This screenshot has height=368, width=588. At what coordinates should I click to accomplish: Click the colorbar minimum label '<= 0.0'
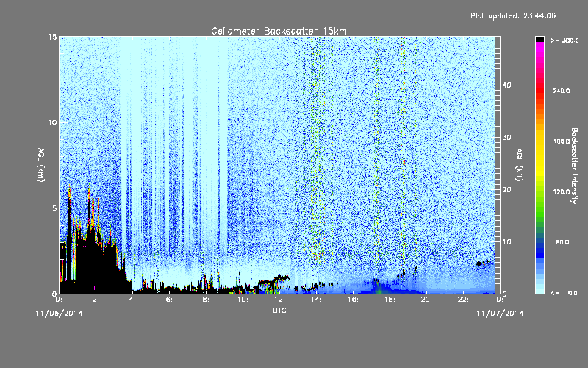[x=564, y=293]
